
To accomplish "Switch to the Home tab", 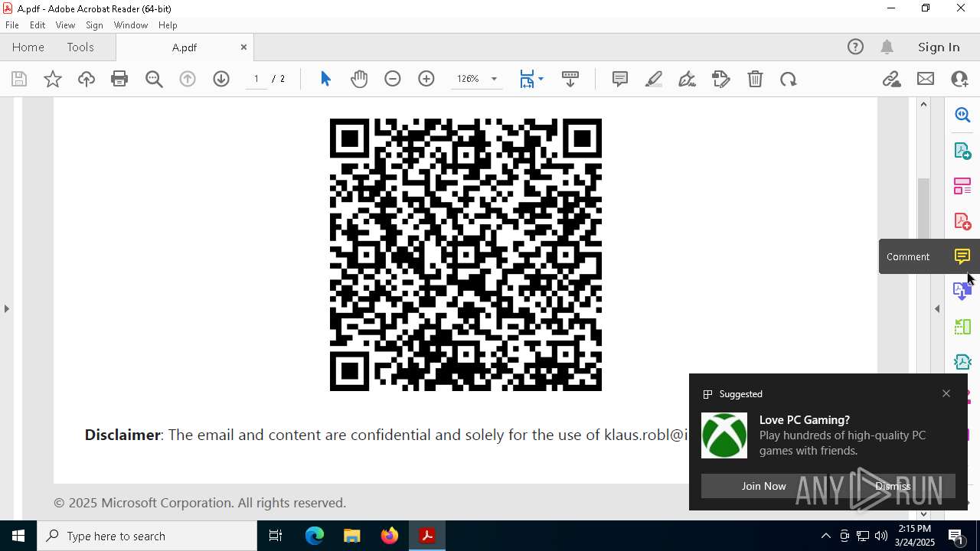I will pyautogui.click(x=28, y=47).
